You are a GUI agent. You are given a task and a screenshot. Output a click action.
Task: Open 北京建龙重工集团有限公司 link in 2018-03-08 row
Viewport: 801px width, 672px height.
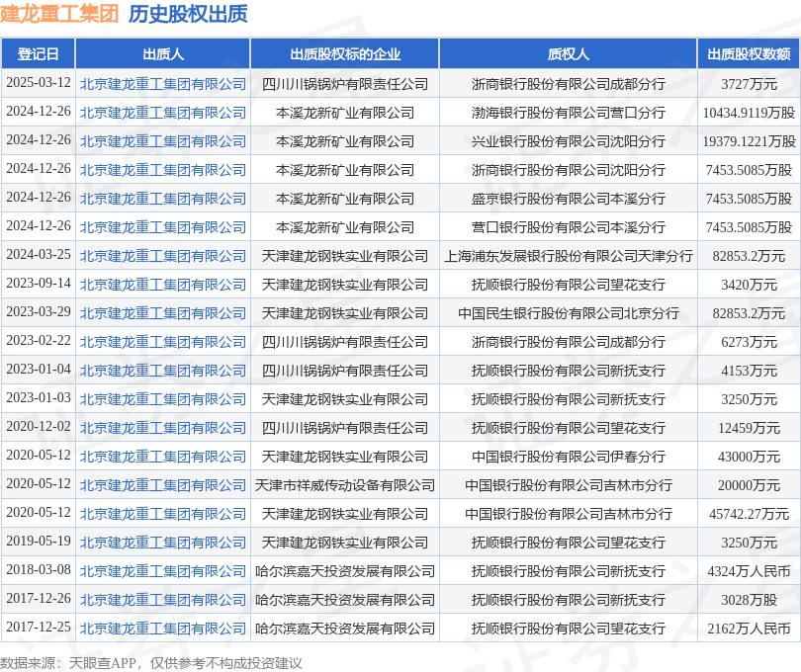(163, 571)
